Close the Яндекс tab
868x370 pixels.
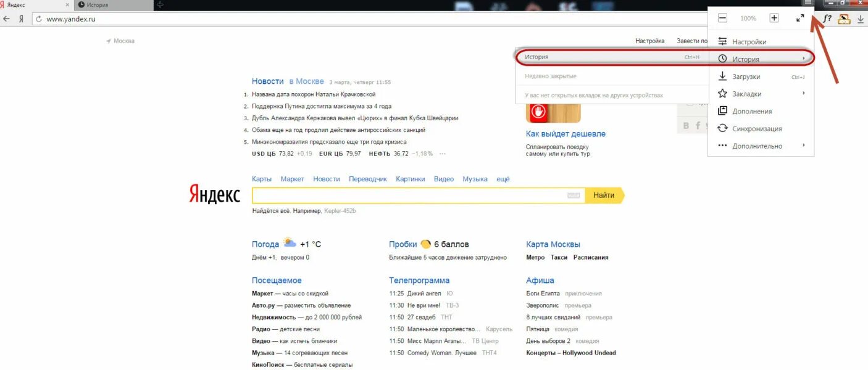tap(67, 5)
